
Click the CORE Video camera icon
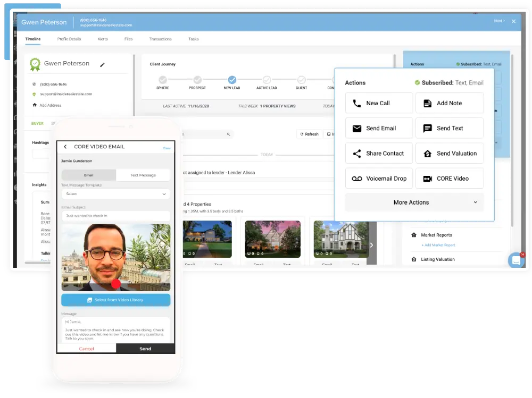[428, 179]
